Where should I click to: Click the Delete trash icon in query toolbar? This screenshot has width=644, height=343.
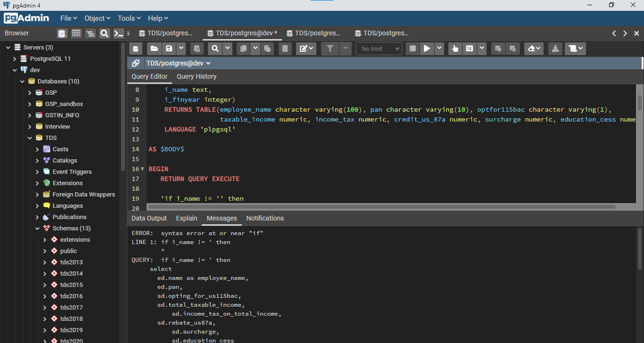285,49
